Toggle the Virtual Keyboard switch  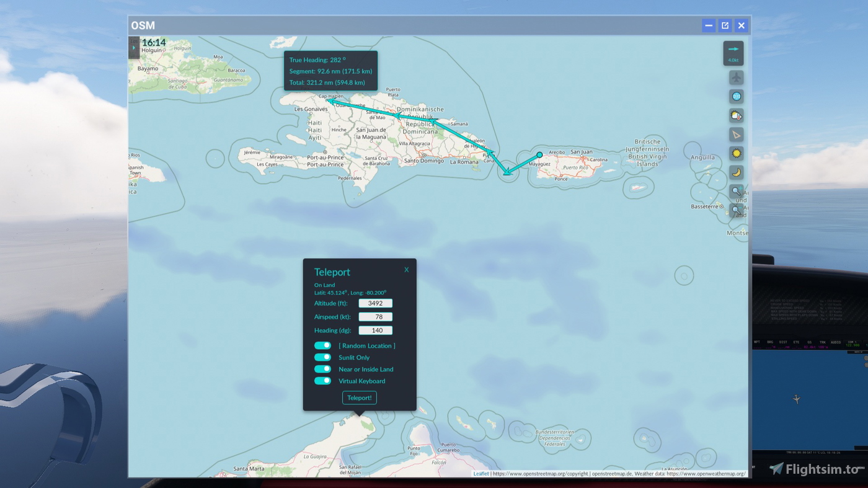(x=322, y=380)
